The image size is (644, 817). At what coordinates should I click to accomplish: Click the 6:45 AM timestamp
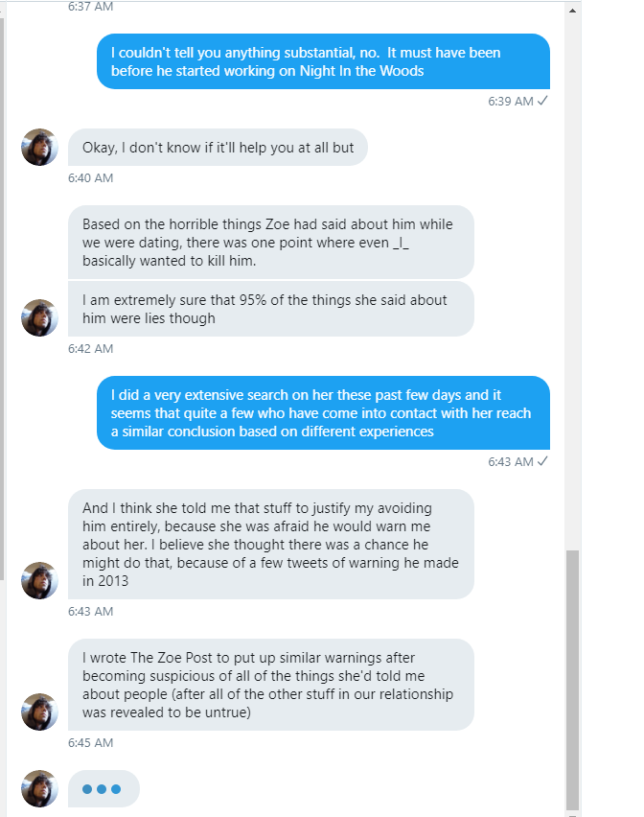(91, 742)
